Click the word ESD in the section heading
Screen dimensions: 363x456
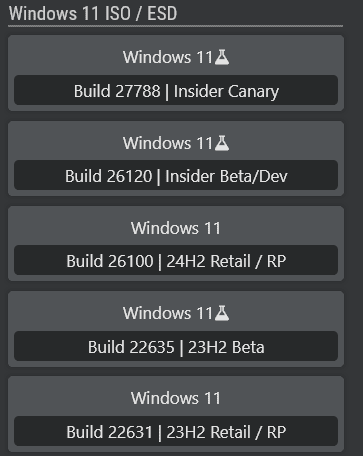click(162, 14)
